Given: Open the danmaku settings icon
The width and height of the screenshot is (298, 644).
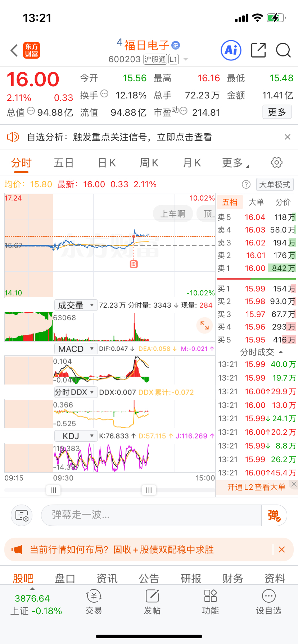Looking at the screenshot, I should [22, 515].
